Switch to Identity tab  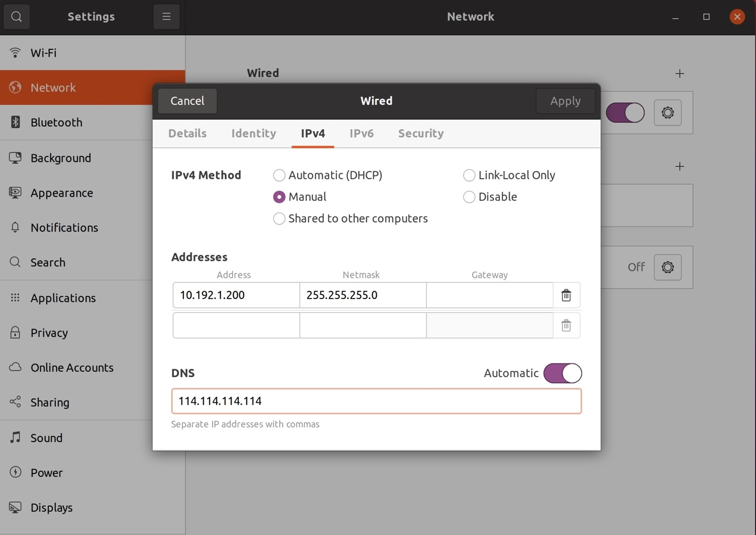point(254,133)
